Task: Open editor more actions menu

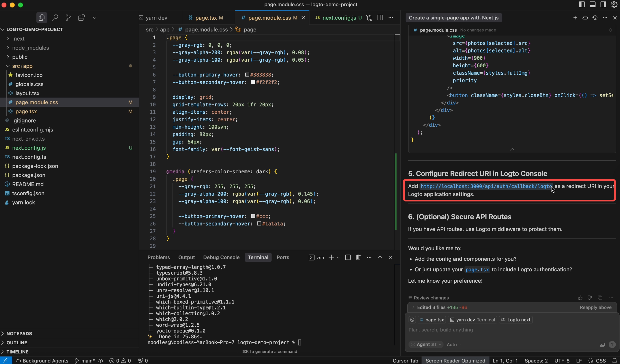Action: click(x=391, y=18)
